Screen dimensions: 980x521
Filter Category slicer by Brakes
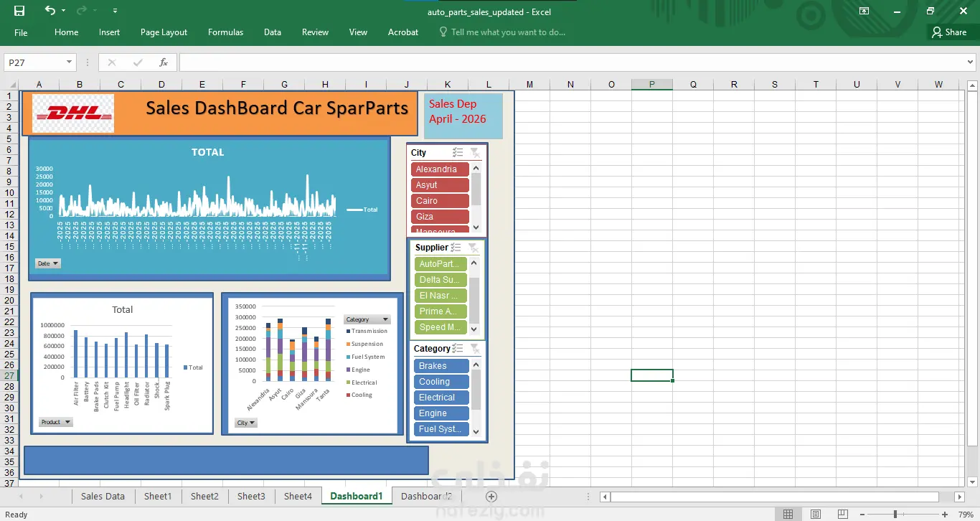click(x=441, y=366)
